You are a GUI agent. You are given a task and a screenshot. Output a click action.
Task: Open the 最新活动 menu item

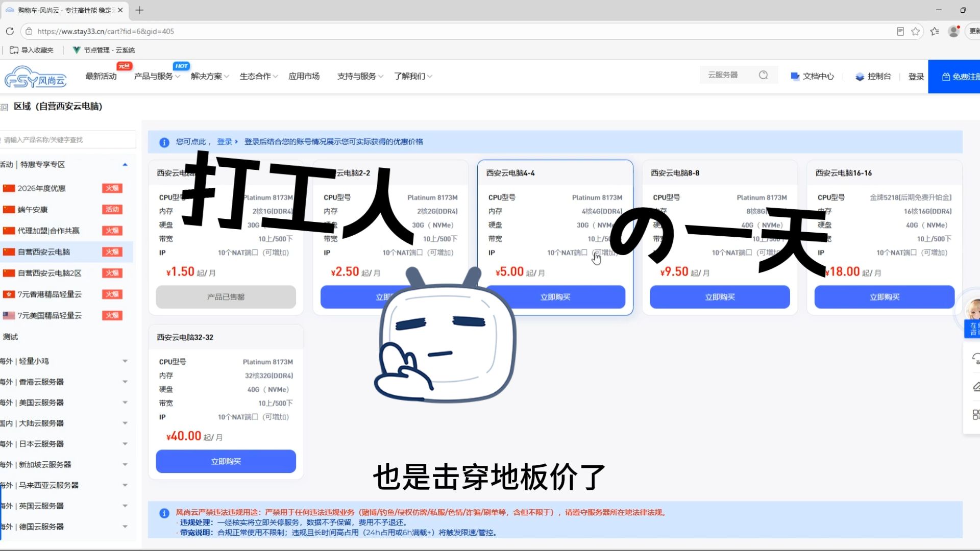pyautogui.click(x=101, y=76)
